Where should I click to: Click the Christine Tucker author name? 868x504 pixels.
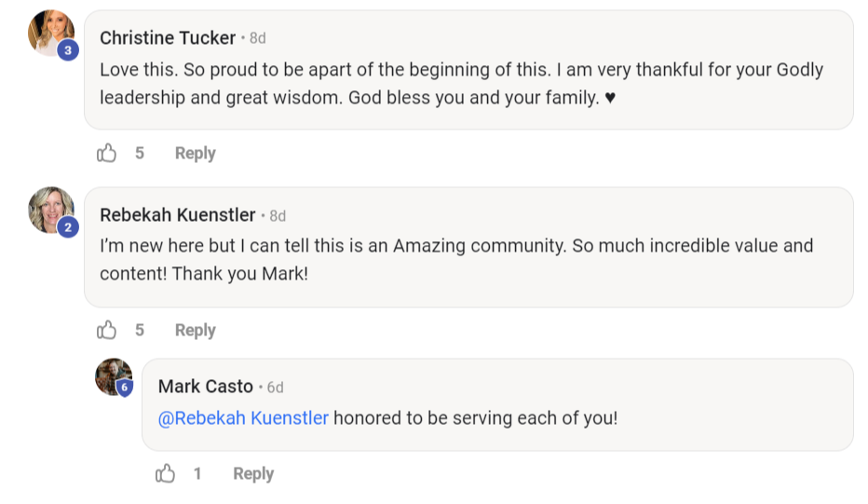click(x=168, y=38)
